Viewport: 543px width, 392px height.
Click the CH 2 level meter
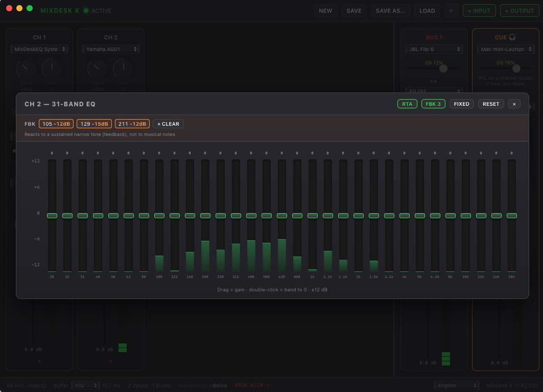point(123,326)
